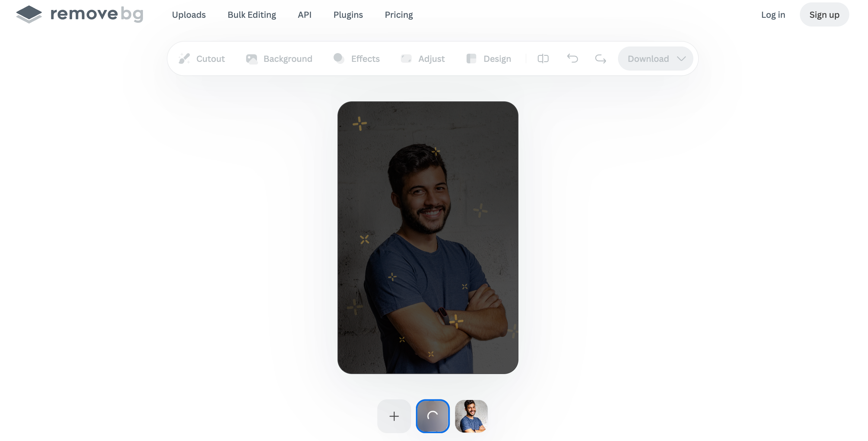Open the Effects tool
This screenshot has height=441, width=868.
(x=356, y=59)
